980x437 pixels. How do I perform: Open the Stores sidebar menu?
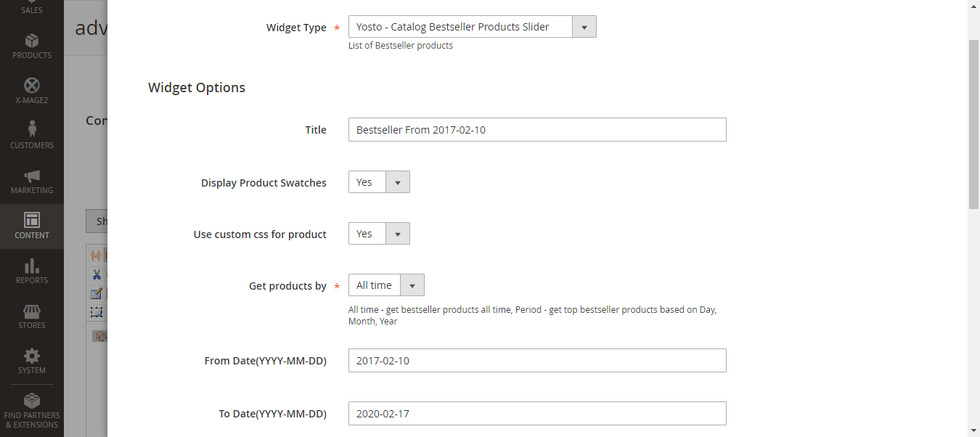(x=31, y=316)
